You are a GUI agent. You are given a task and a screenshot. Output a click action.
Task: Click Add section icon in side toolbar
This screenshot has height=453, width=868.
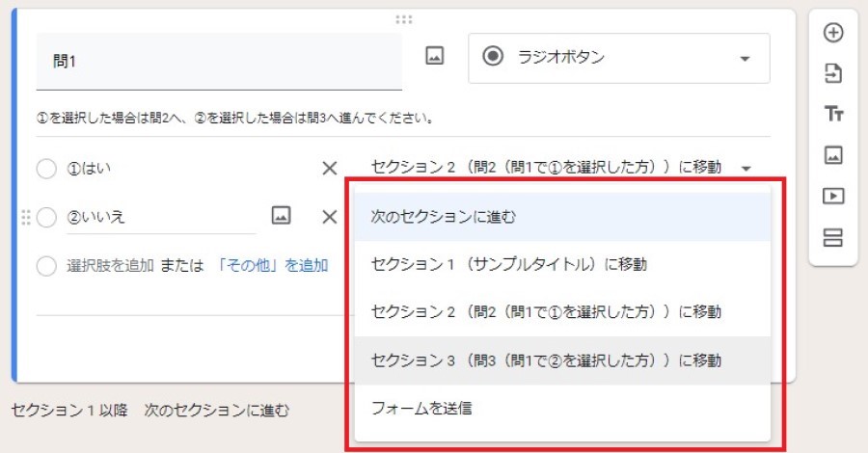click(833, 237)
